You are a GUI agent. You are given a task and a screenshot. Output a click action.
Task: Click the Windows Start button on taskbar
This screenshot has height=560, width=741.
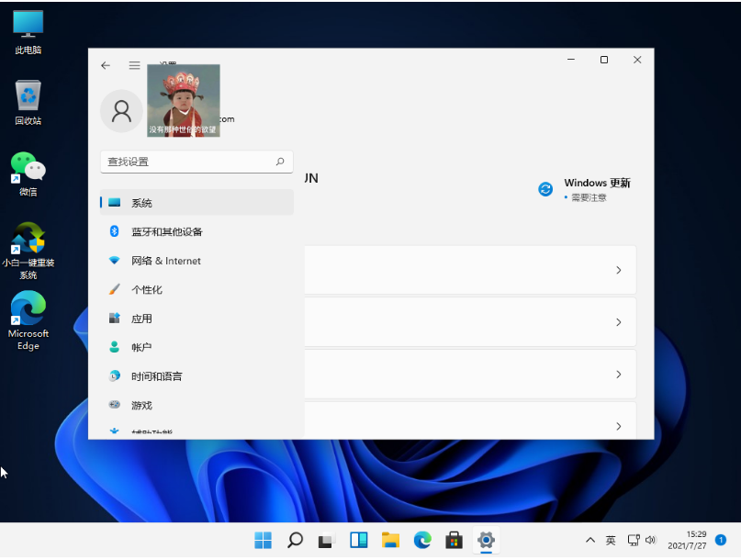pyautogui.click(x=263, y=540)
